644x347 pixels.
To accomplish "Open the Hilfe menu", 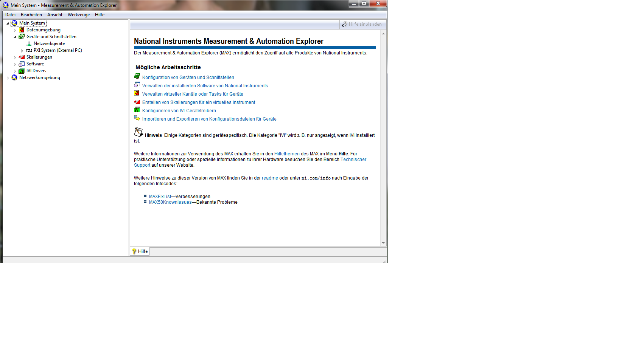I will tap(100, 15).
